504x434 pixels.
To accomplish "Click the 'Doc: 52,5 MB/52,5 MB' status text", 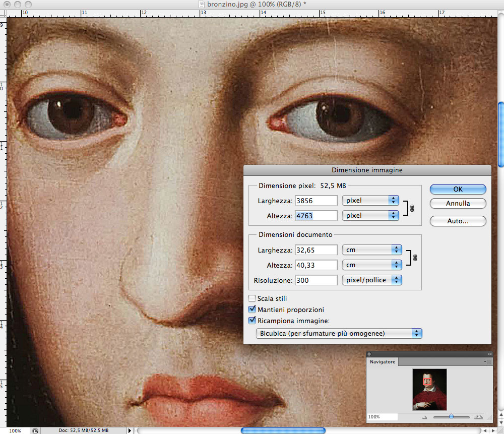I will 84,430.
